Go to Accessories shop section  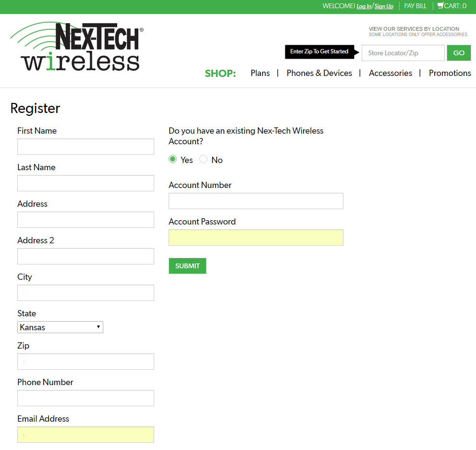point(391,73)
